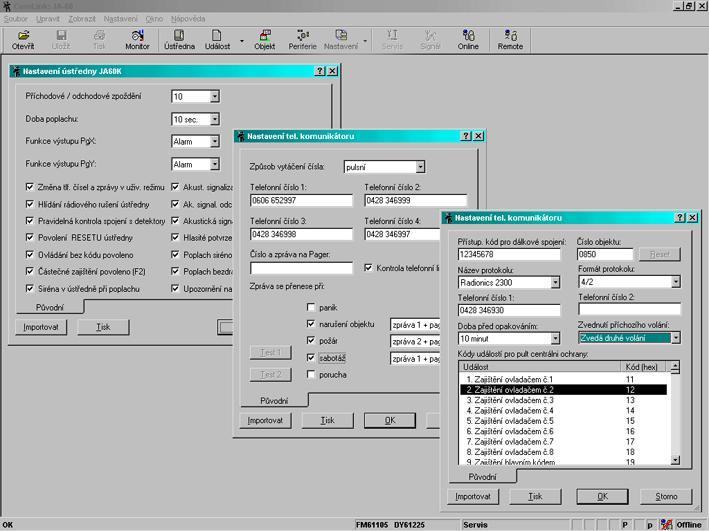Click the Tisk printer toolbar icon
709x531 pixels.
click(x=99, y=40)
